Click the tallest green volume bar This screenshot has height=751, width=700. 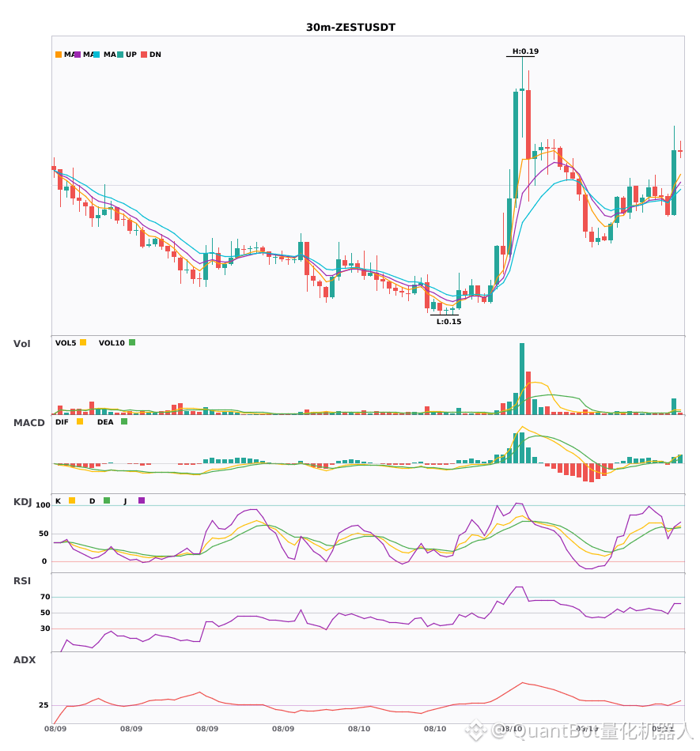pos(522,379)
